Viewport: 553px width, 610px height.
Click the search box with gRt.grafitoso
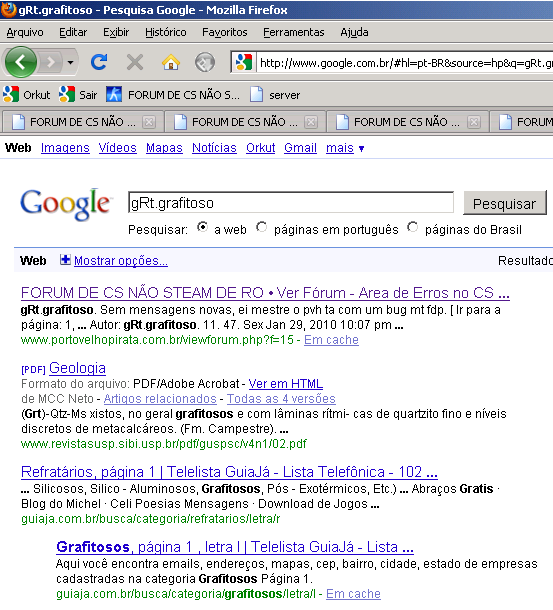point(291,203)
